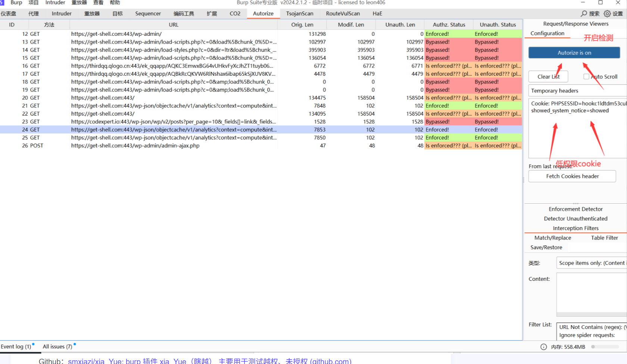Click the Clear List button

pyautogui.click(x=548, y=76)
